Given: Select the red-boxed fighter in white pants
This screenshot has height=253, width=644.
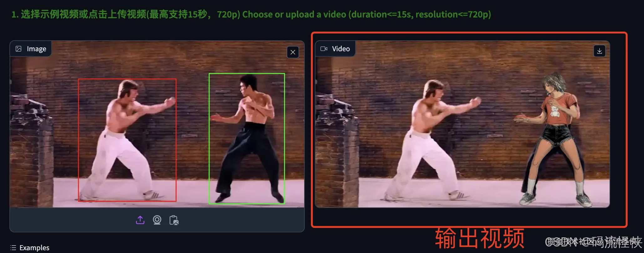Looking at the screenshot, I should tap(127, 140).
